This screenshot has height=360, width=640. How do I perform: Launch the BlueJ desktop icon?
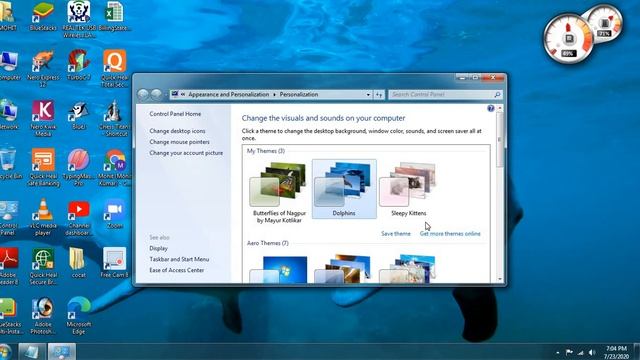(79, 114)
